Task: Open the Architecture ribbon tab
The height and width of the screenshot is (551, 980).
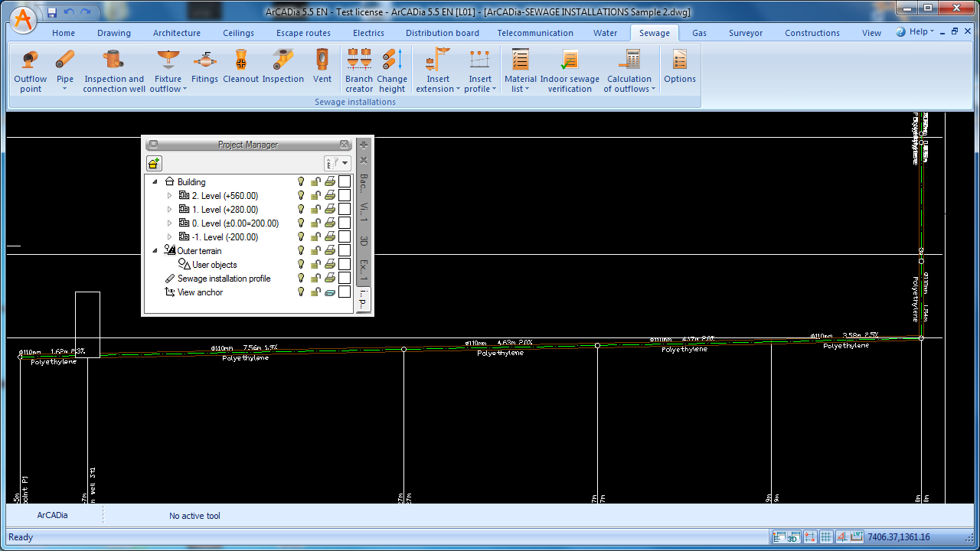Action: click(x=177, y=33)
